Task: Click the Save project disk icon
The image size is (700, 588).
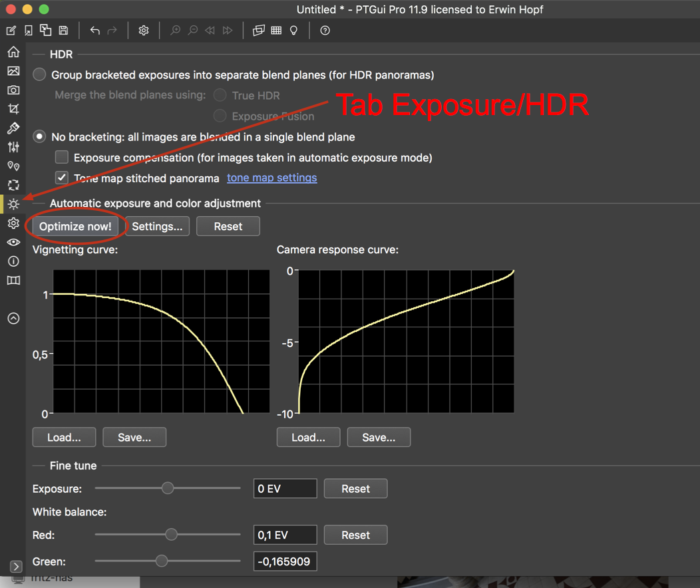Action: 63,31
